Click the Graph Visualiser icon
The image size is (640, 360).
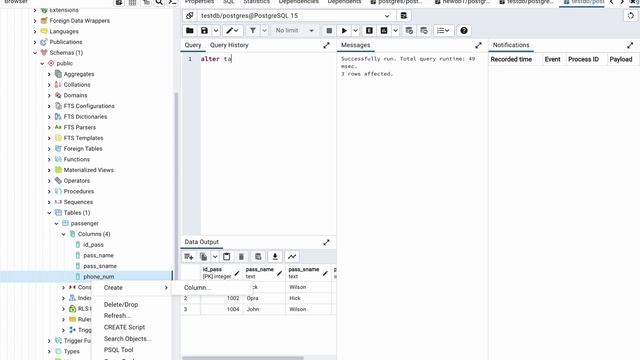tap(292, 257)
